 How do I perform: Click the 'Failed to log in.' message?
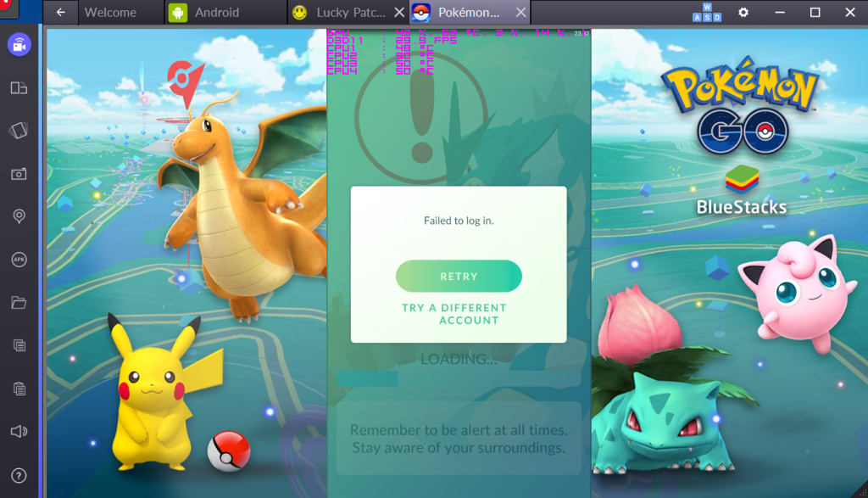pyautogui.click(x=459, y=221)
